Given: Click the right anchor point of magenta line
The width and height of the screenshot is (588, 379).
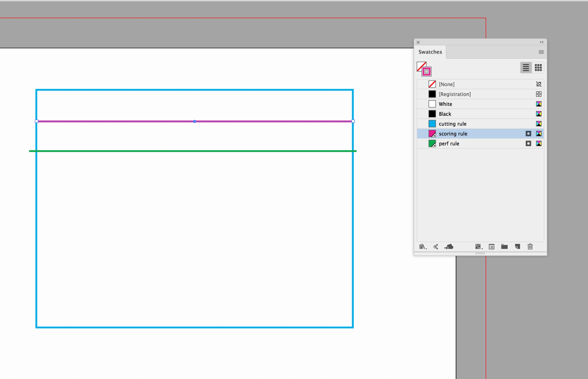Looking at the screenshot, I should coord(353,121).
